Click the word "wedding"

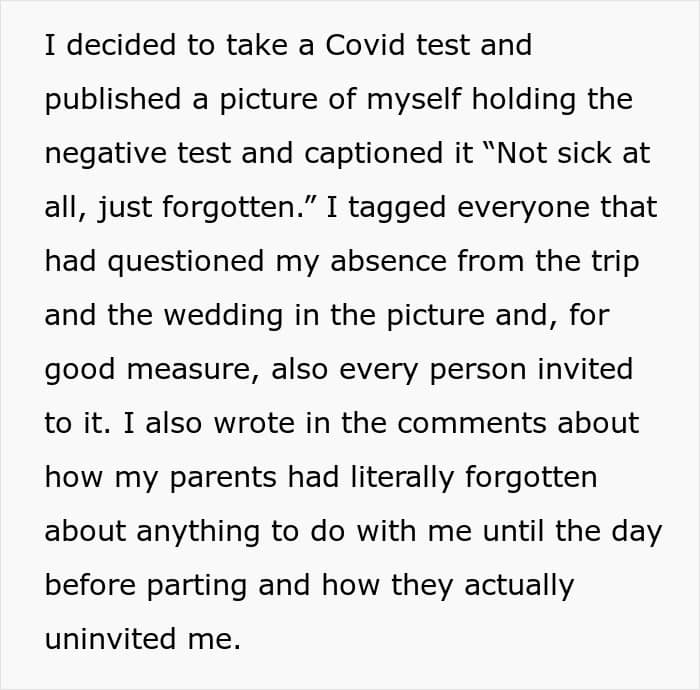point(223,316)
